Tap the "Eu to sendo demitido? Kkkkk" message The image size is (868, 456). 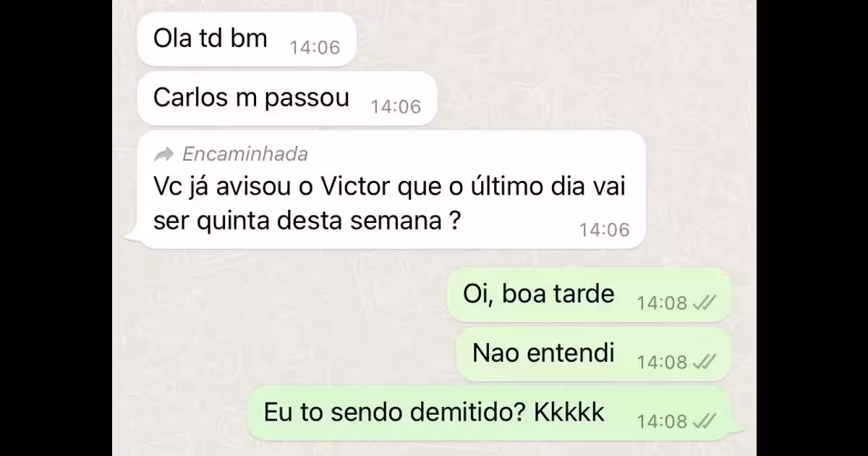490,413
